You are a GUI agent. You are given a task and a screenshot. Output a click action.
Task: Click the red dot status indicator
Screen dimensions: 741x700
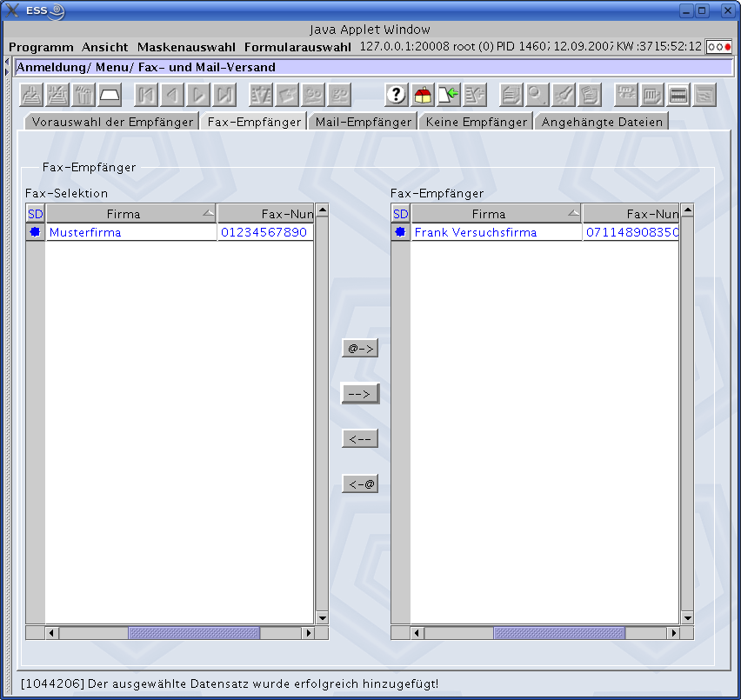tap(728, 47)
